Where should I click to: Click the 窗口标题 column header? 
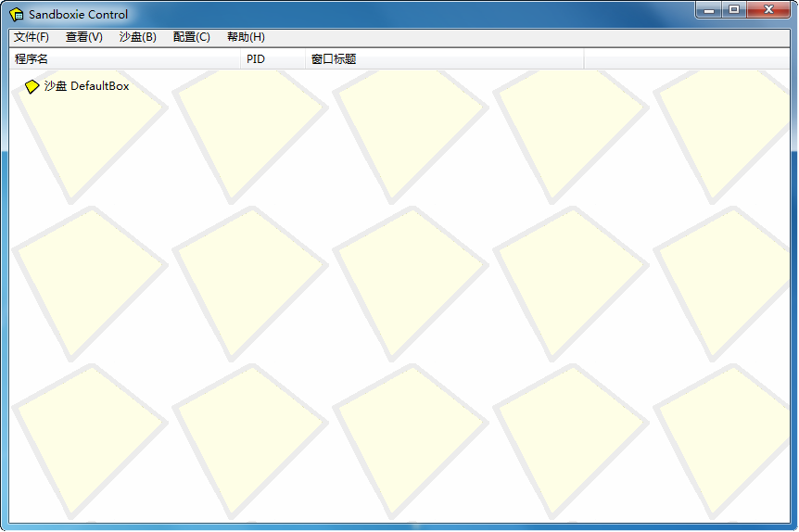click(443, 59)
